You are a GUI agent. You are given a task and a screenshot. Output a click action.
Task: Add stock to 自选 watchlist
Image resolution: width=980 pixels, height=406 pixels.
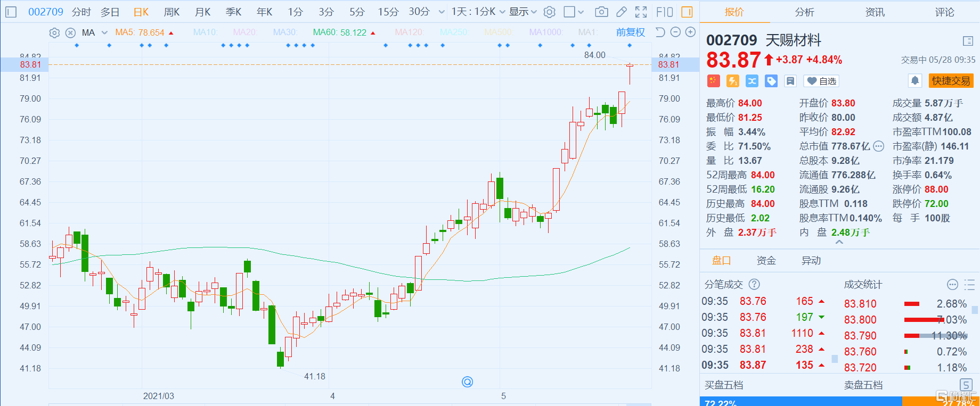click(x=822, y=81)
